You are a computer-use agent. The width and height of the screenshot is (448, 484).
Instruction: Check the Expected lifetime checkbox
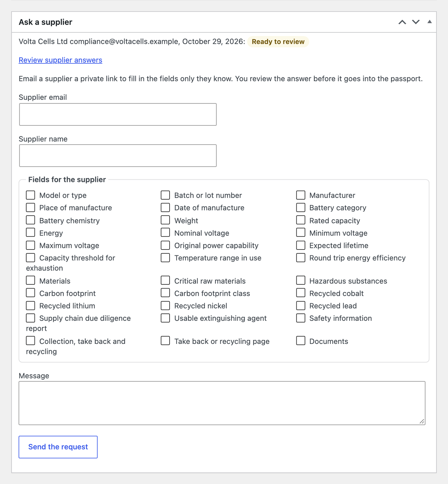click(301, 245)
